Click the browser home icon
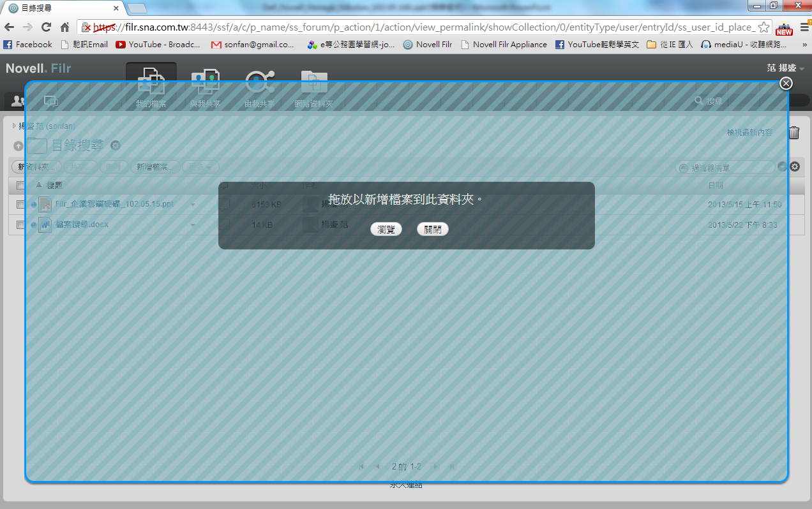Viewport: 812px width, 509px height. (64, 27)
